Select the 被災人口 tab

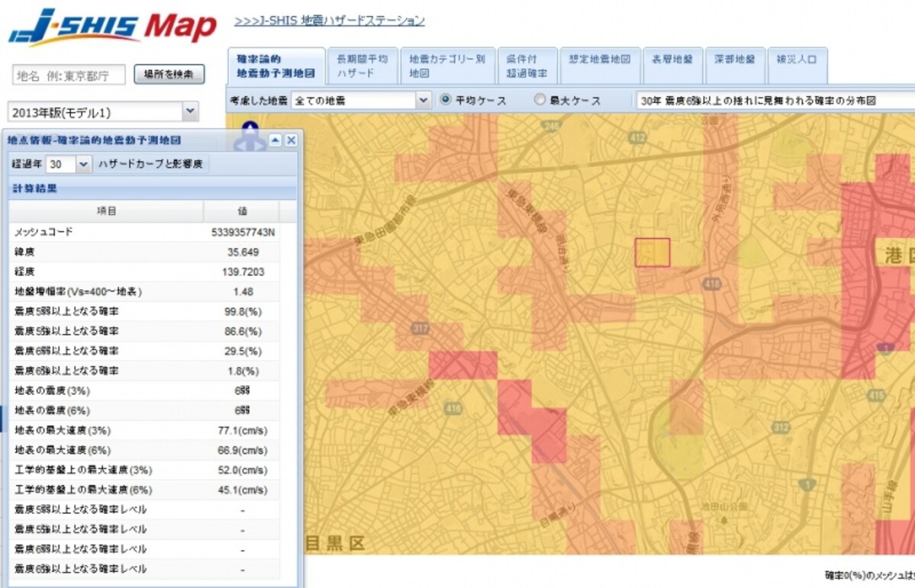(797, 66)
